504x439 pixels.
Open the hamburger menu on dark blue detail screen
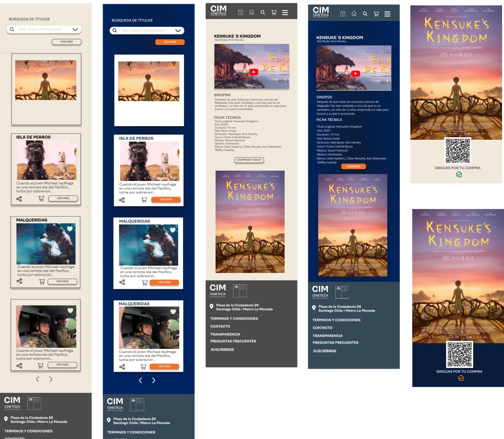point(387,14)
